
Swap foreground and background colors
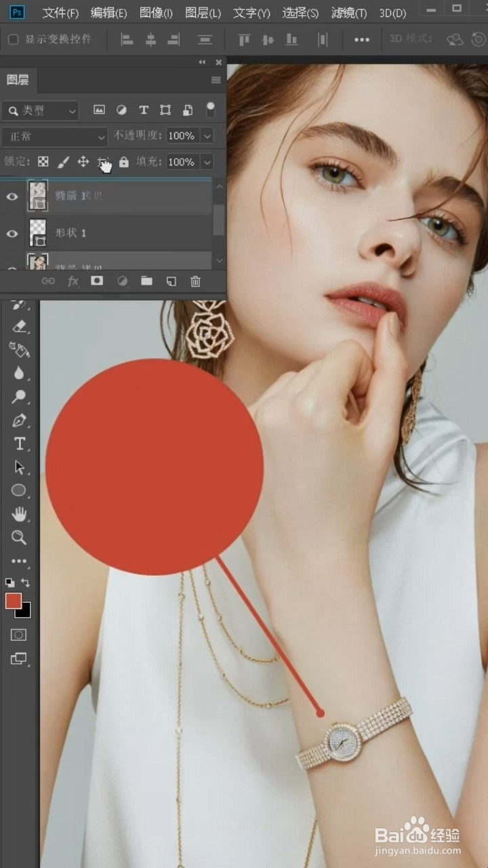pyautogui.click(x=26, y=583)
